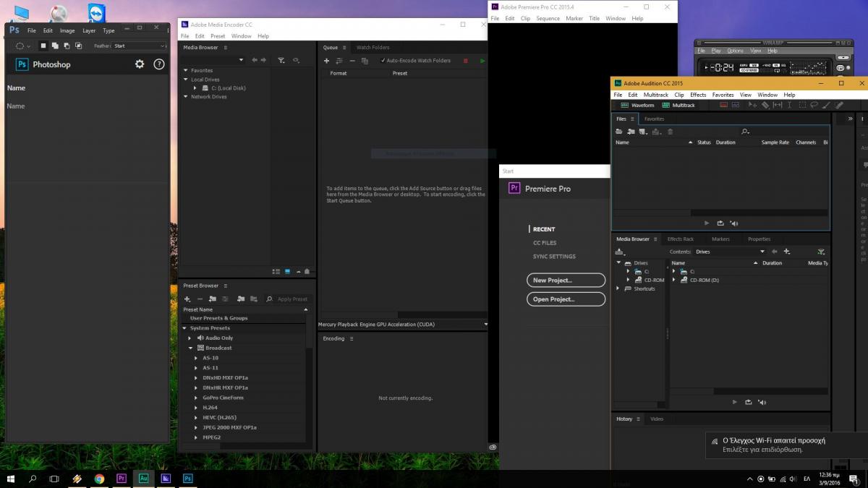
Task: Switch Media Encoder browser to list view icon
Action: point(276,271)
